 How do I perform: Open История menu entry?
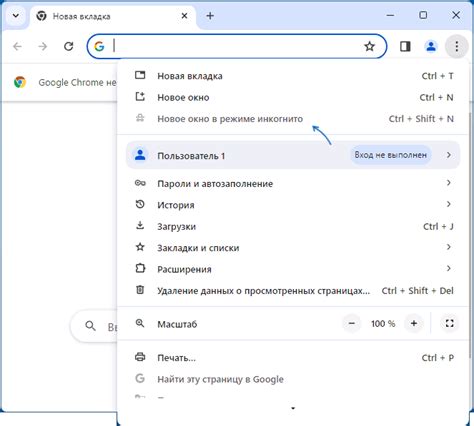pyautogui.click(x=293, y=205)
